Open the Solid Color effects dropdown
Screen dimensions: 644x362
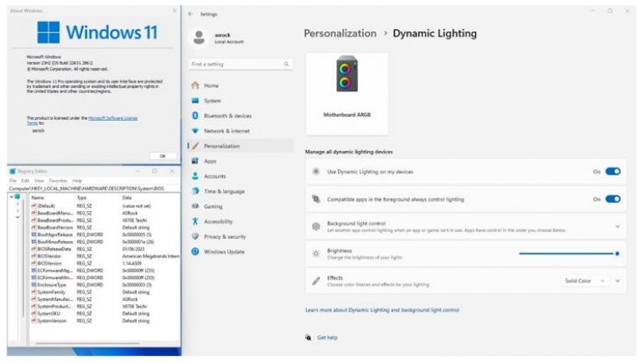coord(584,281)
